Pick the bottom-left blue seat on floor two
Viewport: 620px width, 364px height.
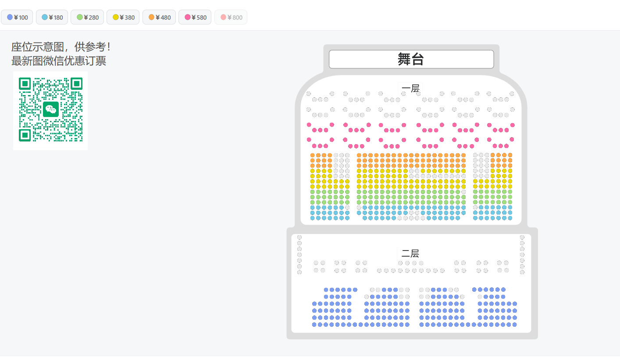click(x=314, y=325)
